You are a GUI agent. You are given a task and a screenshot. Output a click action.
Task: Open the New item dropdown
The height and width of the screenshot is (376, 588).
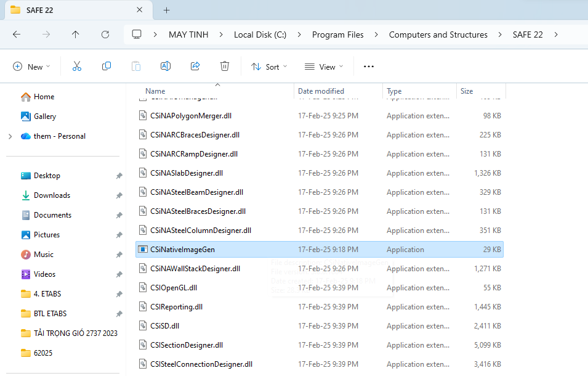point(31,67)
